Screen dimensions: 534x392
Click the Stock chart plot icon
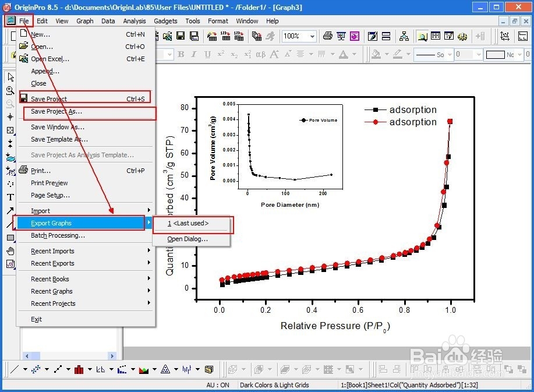point(186,369)
